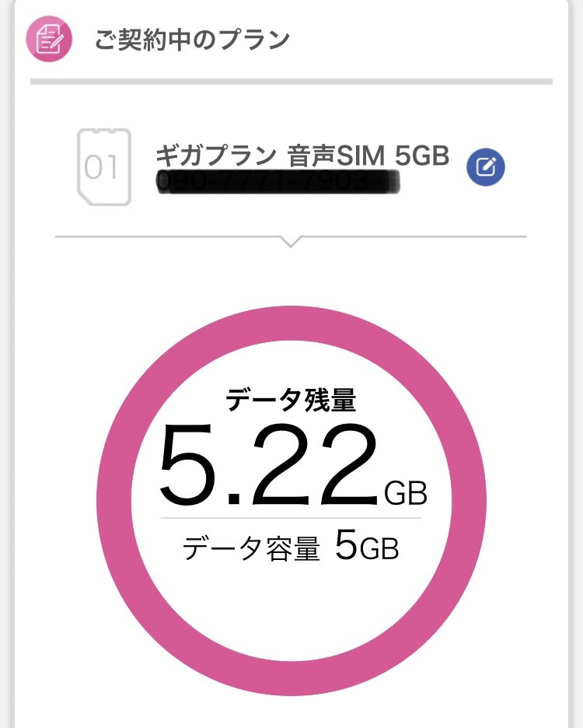Image resolution: width=583 pixels, height=728 pixels.
Task: Click the thick gray bar under heading
Action: 291,81
